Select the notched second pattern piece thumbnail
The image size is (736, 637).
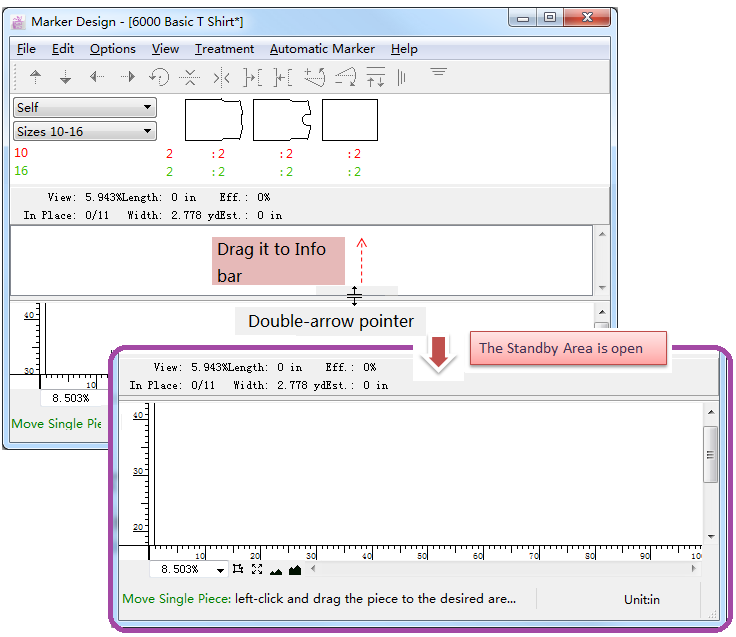[x=283, y=120]
